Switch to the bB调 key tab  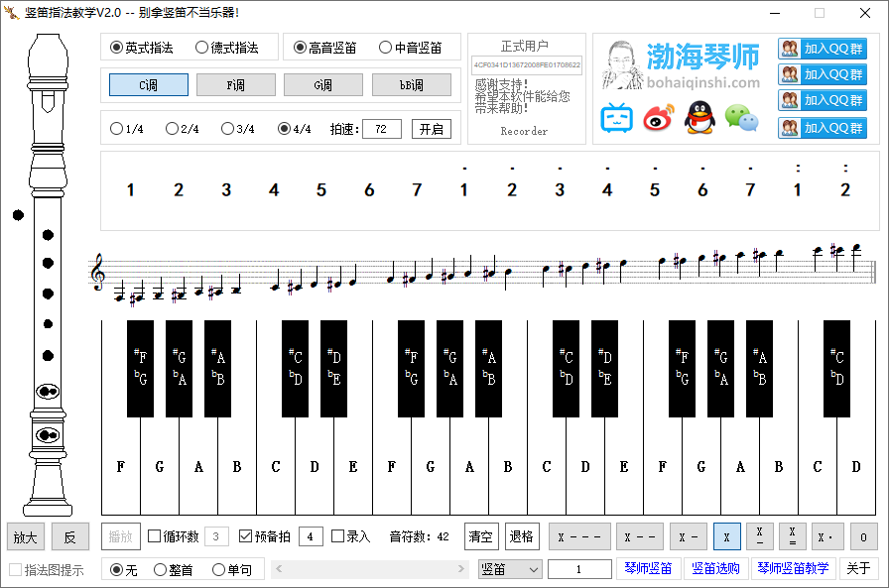[x=411, y=85]
